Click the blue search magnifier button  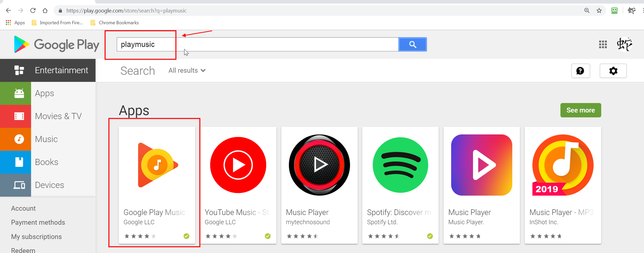coord(412,44)
